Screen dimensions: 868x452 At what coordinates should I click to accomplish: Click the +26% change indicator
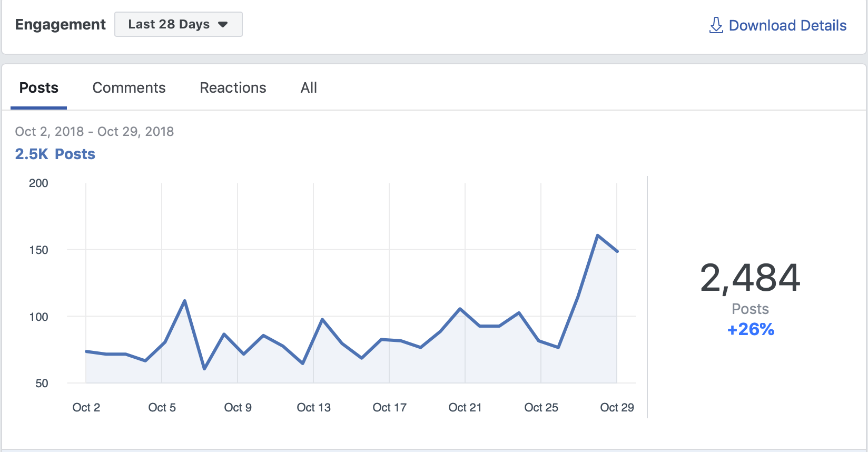(751, 329)
